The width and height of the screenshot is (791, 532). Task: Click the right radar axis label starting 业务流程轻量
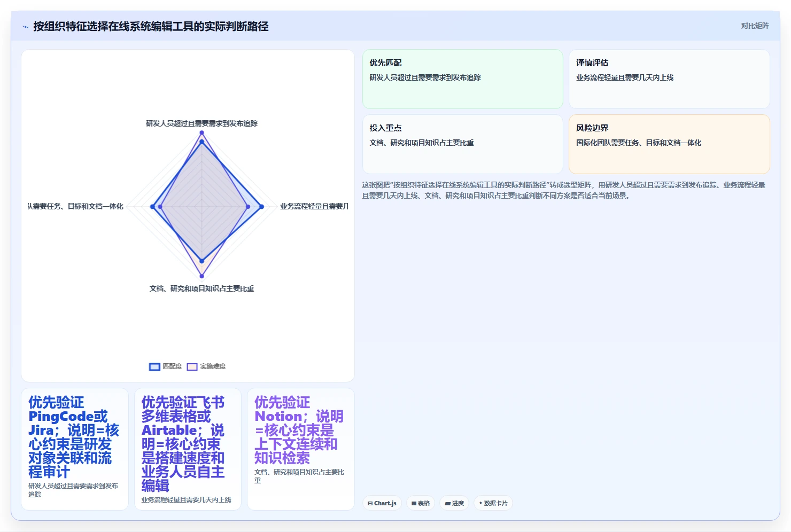point(314,206)
